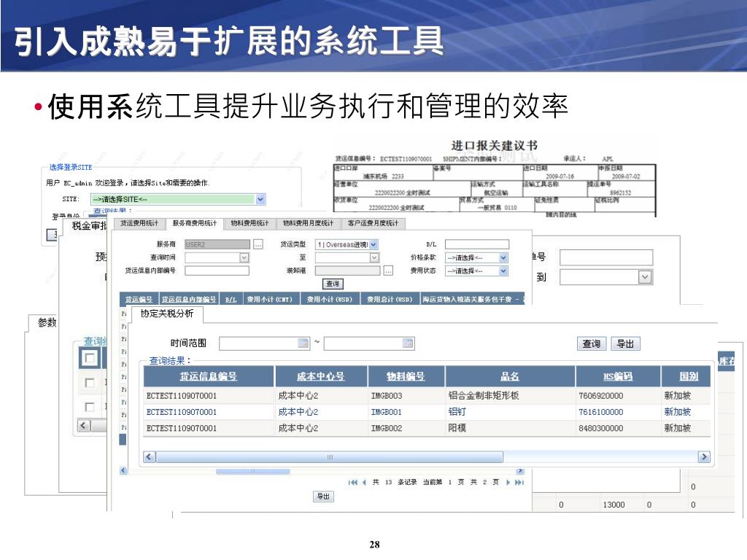Viewport: 747px width, 560px height.
Task: Select the 协定关税分析 tab
Action: 167,314
